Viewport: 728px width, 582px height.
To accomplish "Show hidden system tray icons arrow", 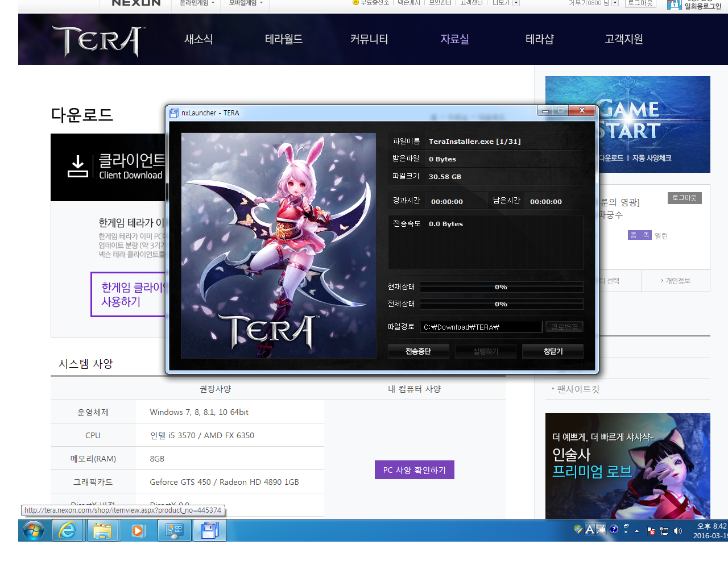I will (636, 531).
